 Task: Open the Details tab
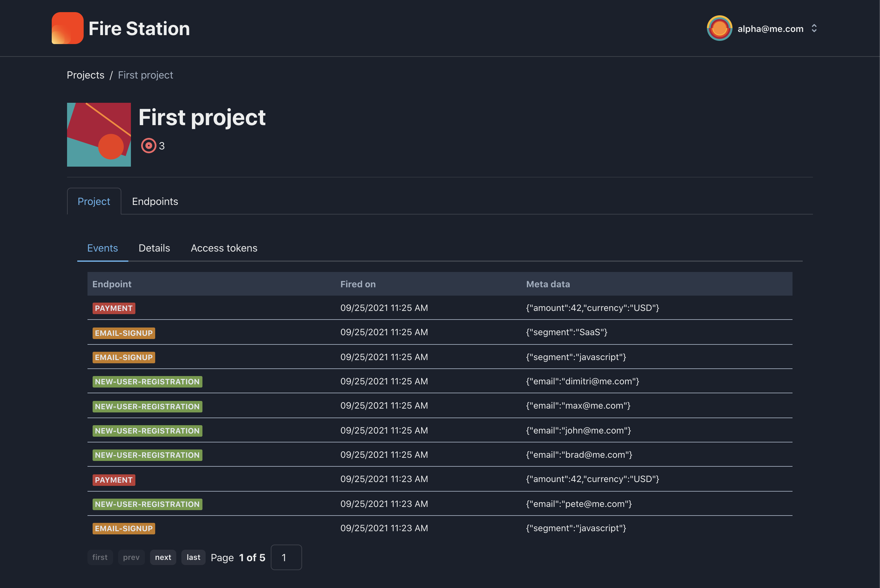[154, 248]
